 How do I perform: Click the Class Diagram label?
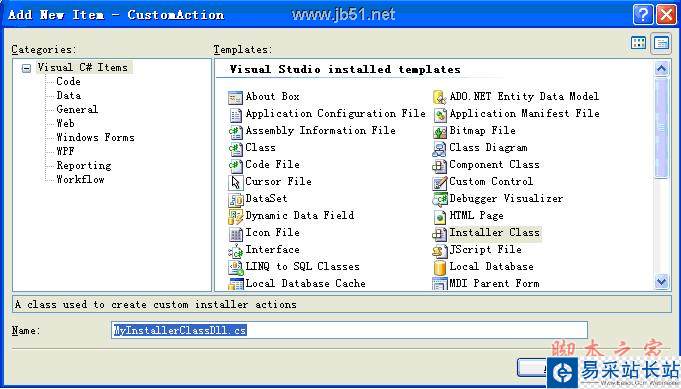(488, 148)
